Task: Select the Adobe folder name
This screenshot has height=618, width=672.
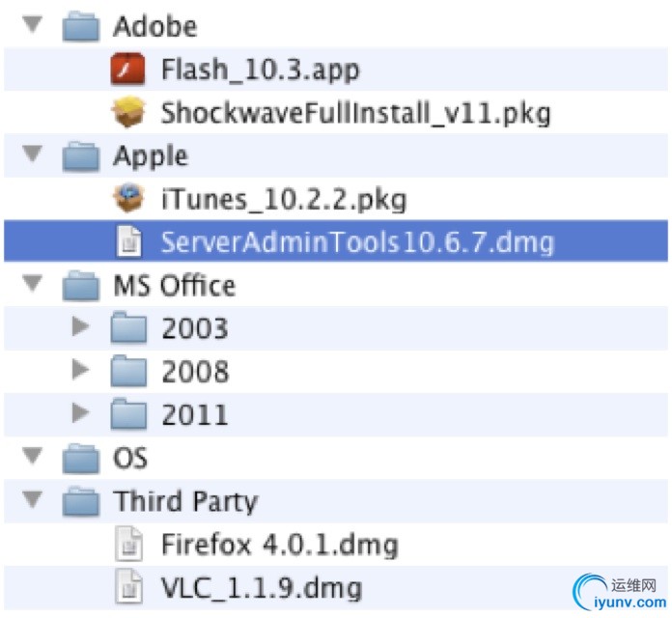Action: [154, 27]
